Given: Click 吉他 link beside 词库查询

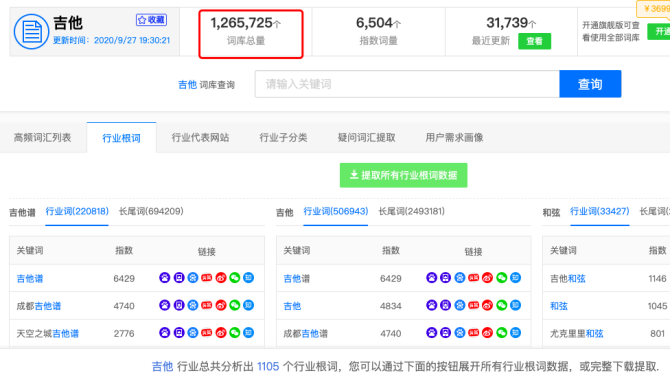Looking at the screenshot, I should point(187,85).
